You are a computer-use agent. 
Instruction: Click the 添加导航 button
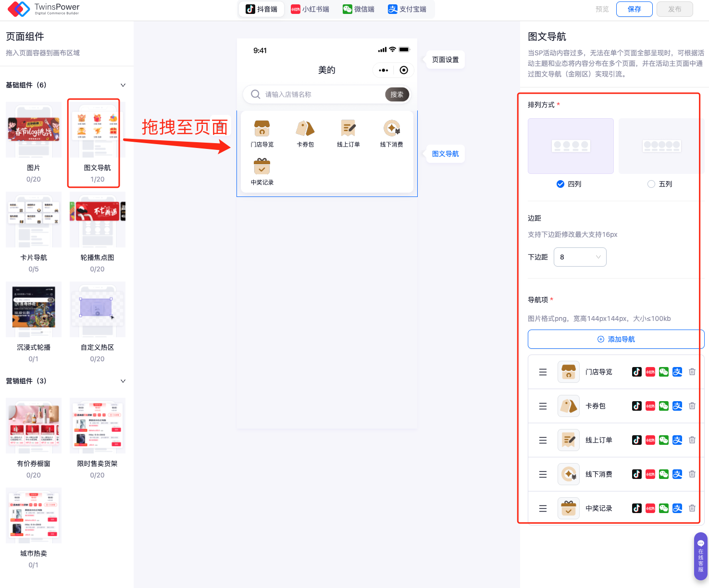pyautogui.click(x=616, y=339)
